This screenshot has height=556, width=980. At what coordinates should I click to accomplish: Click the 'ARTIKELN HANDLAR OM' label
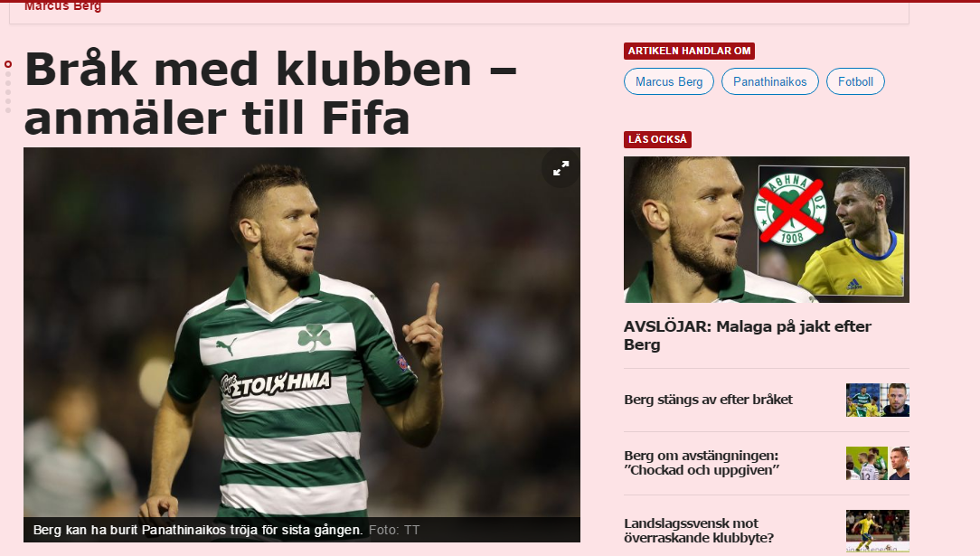tap(690, 52)
